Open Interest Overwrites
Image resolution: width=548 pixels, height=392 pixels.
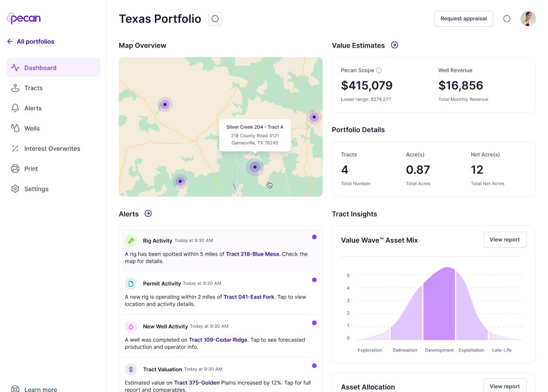[x=53, y=148]
